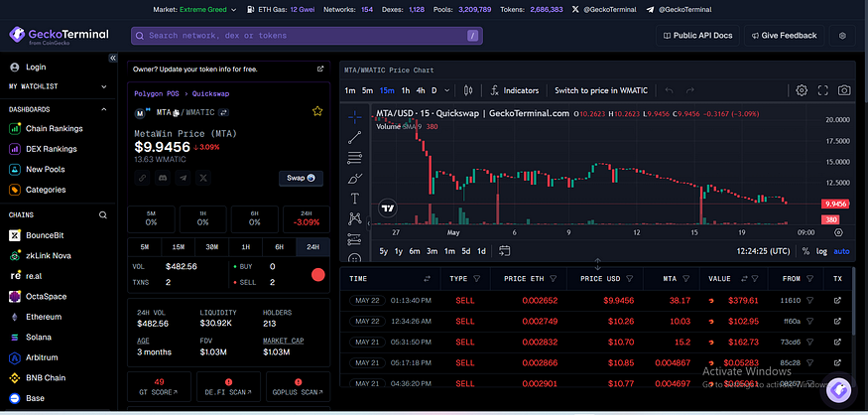Open Indicators menu
Screen dimensions: 868x415
(x=515, y=90)
